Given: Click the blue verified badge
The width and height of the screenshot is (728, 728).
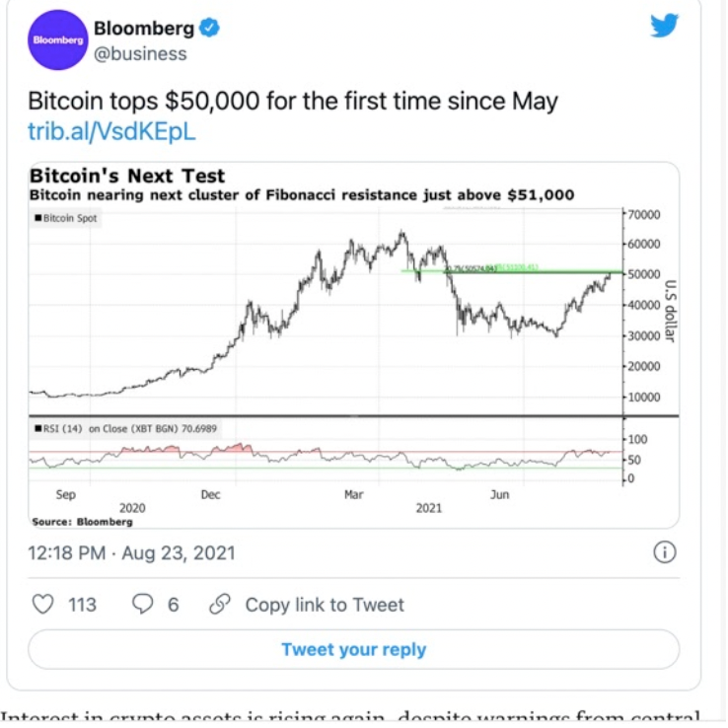Looking at the screenshot, I should (208, 29).
